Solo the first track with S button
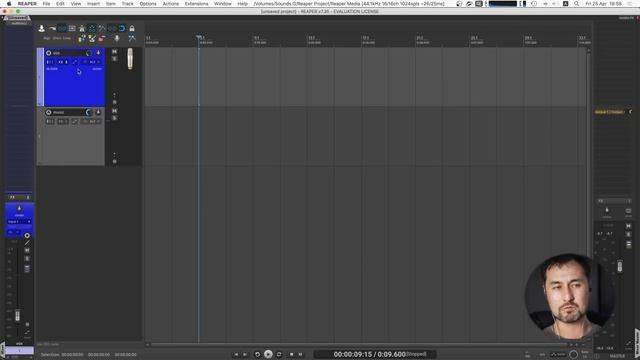 click(x=114, y=58)
